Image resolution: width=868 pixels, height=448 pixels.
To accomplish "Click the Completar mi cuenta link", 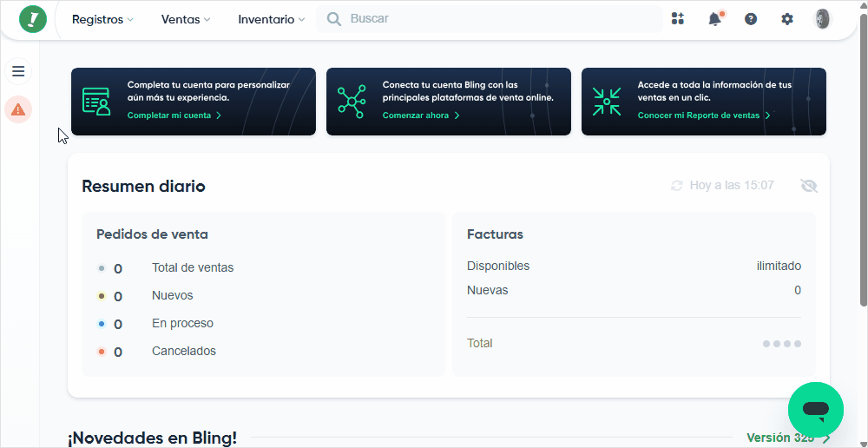I will point(174,115).
